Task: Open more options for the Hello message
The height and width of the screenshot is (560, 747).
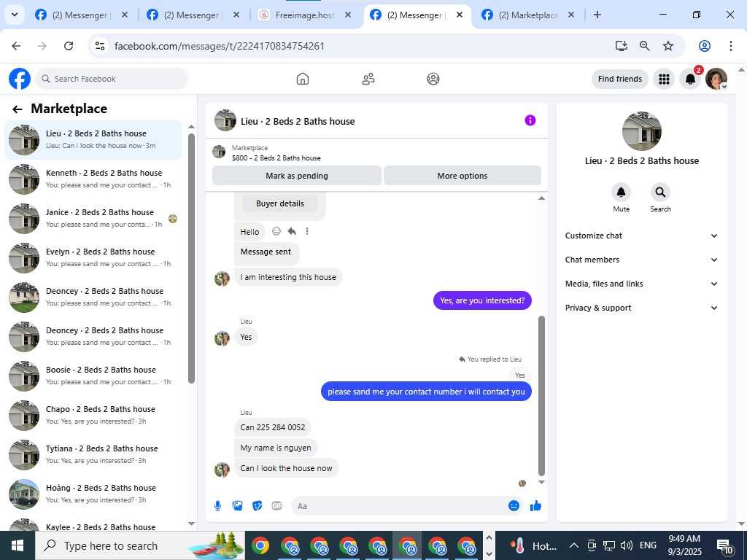Action: click(307, 231)
